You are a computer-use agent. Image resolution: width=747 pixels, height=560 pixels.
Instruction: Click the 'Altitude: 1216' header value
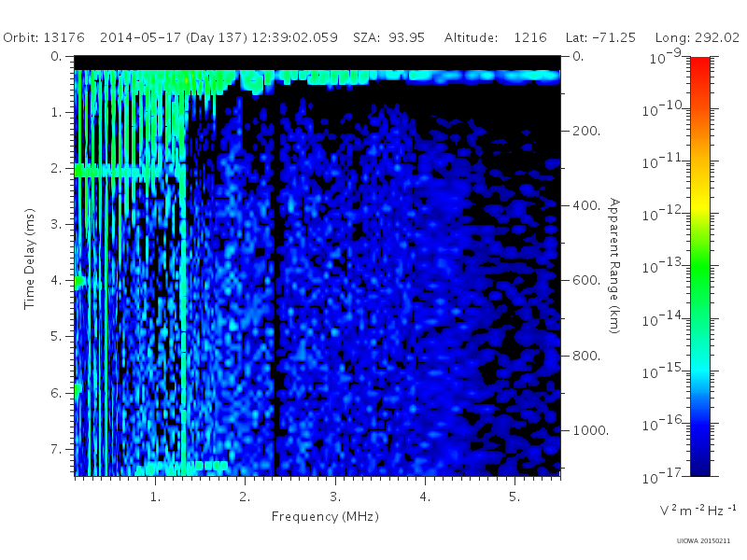click(x=496, y=37)
